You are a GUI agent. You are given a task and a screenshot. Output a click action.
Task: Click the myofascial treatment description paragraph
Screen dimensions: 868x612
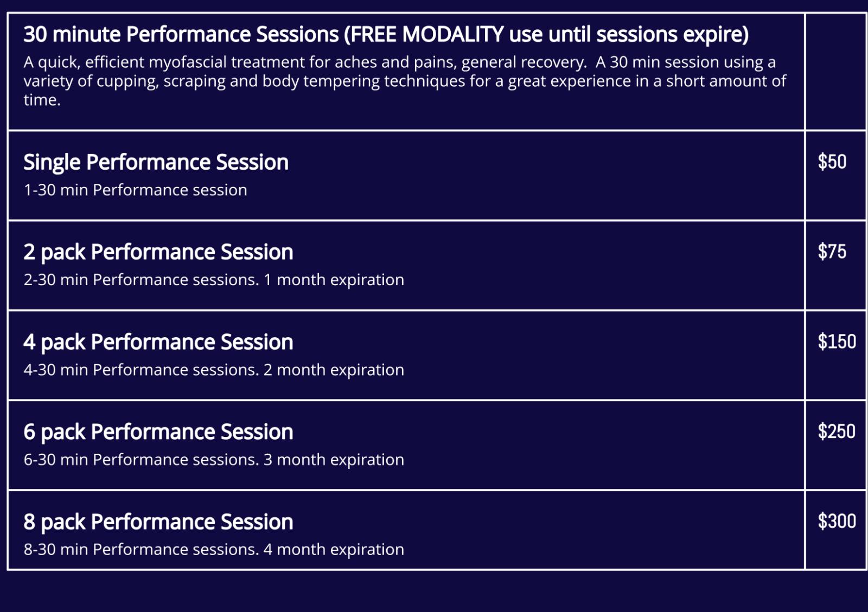pos(404,81)
